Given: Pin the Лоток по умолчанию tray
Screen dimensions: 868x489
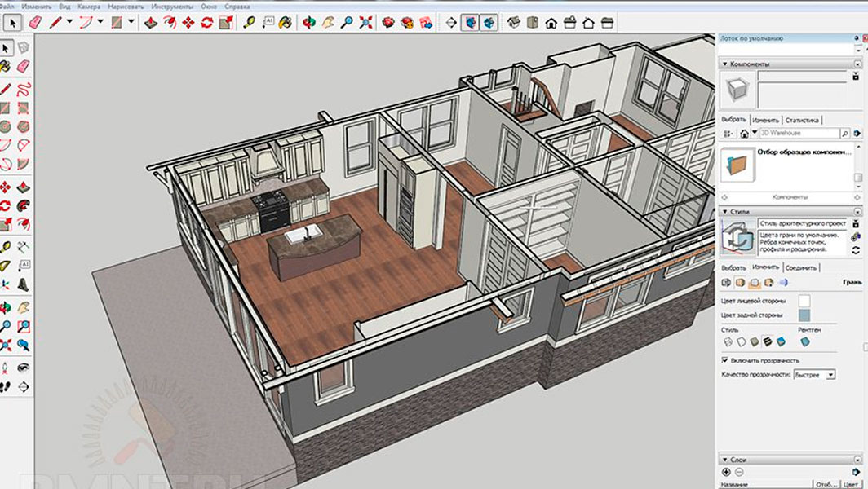Looking at the screenshot, I should (x=857, y=38).
